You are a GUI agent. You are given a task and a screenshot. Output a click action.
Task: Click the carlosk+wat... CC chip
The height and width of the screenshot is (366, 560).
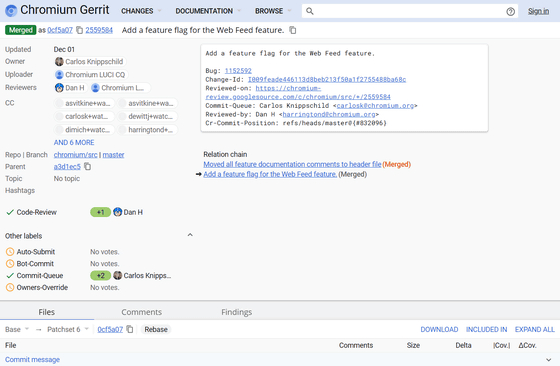pyautogui.click(x=84, y=116)
